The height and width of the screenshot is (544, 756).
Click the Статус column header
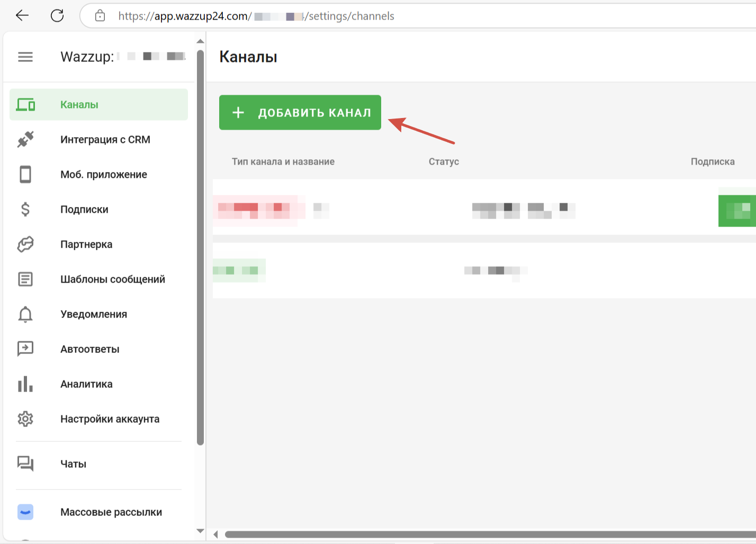444,161
